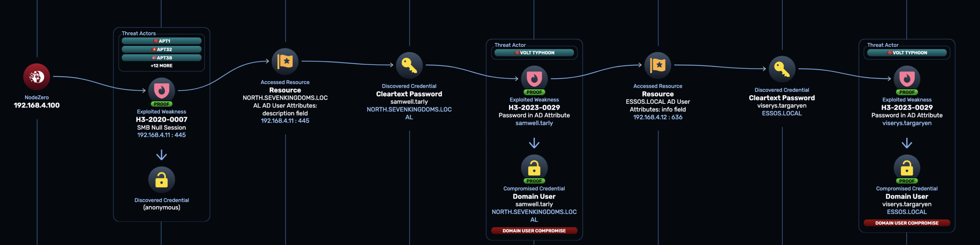Select the samwell.tarly Cleartext Password key icon
The height and width of the screenshot is (245, 980).
point(409,65)
